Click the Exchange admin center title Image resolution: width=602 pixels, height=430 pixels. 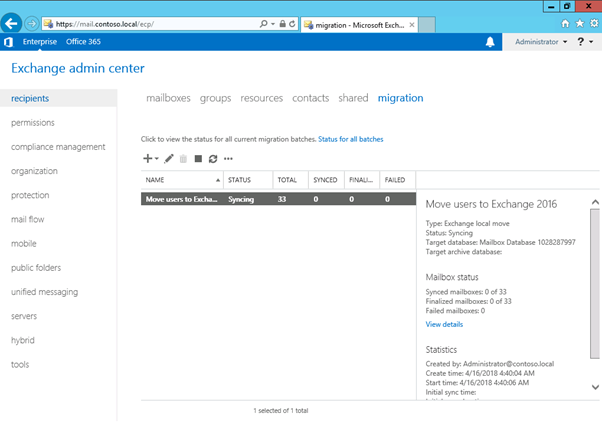pyautogui.click(x=78, y=68)
